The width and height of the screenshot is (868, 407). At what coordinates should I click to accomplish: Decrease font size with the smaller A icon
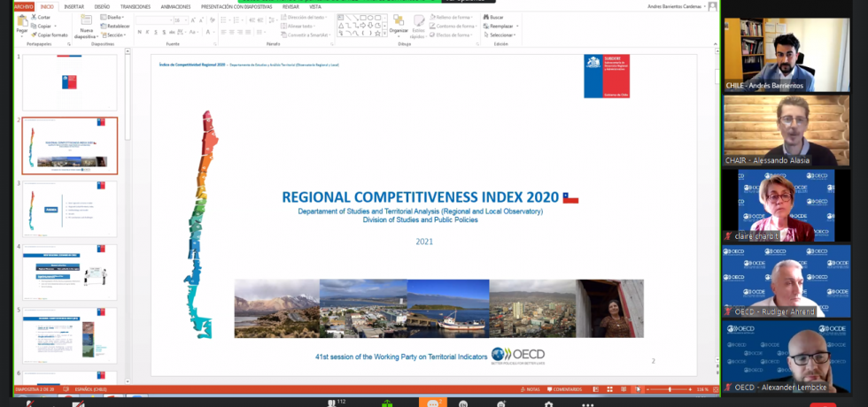coord(202,19)
